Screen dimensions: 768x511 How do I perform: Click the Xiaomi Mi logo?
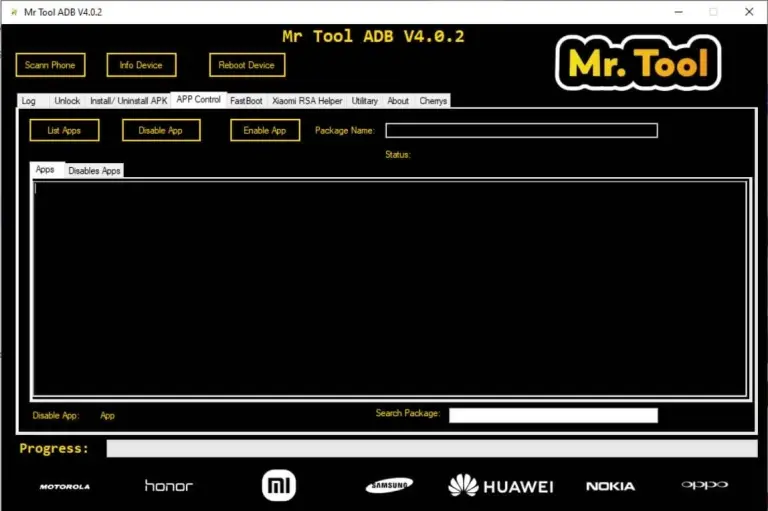279,486
